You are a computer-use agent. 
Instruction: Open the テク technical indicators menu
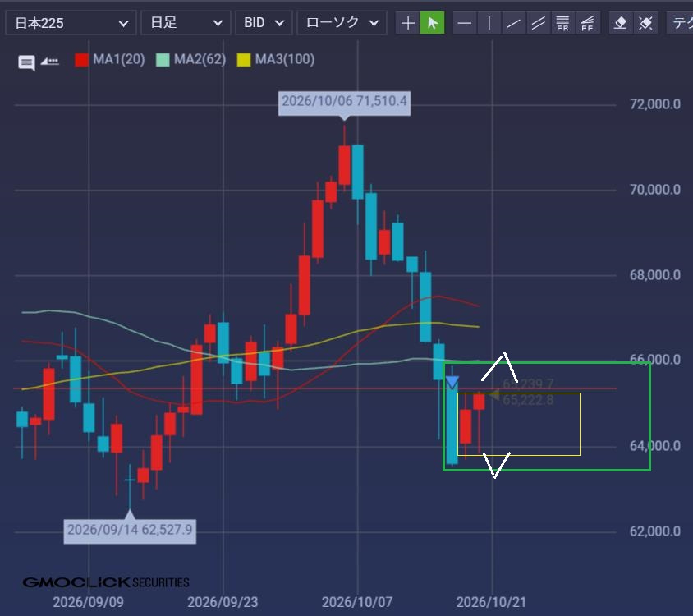[x=680, y=22]
